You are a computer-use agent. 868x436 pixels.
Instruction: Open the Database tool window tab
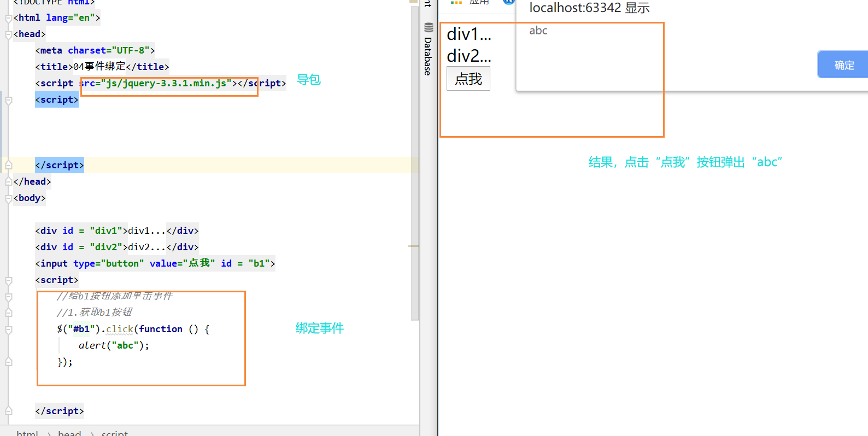tap(428, 49)
